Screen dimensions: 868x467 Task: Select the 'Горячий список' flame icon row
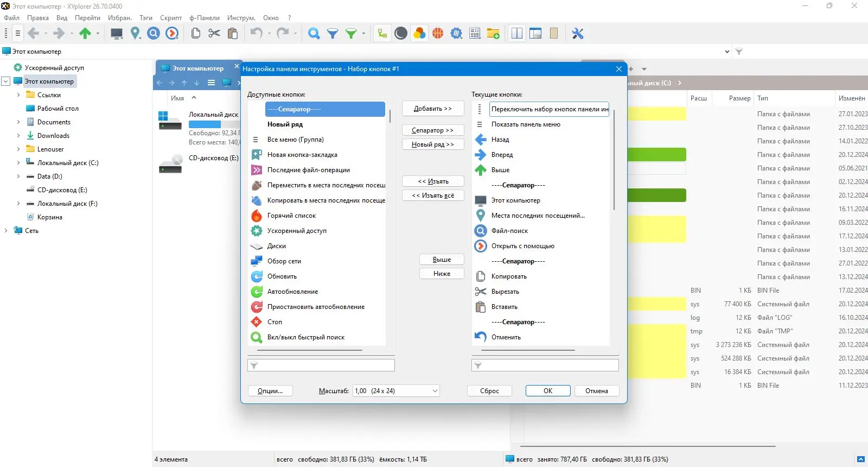(317, 216)
